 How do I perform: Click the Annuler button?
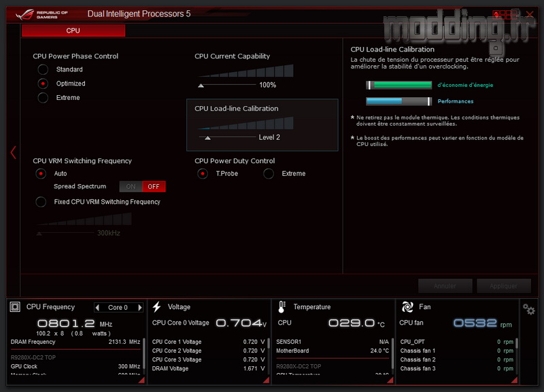(x=445, y=286)
